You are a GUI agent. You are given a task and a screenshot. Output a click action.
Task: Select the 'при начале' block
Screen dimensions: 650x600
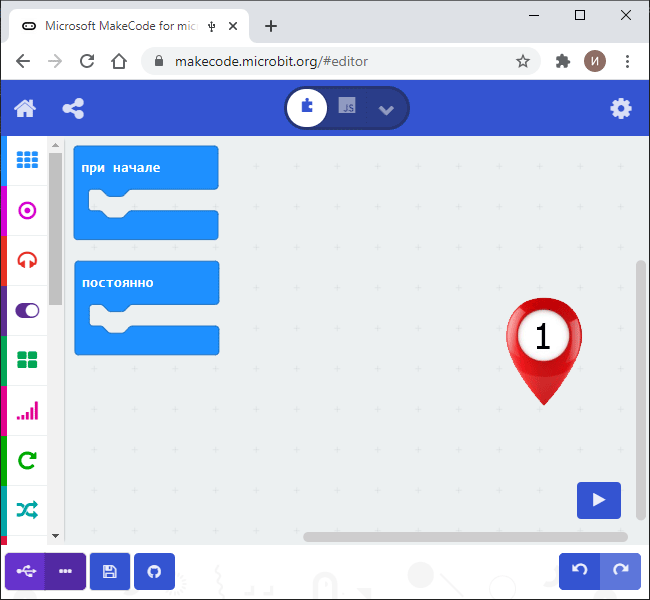tap(146, 168)
